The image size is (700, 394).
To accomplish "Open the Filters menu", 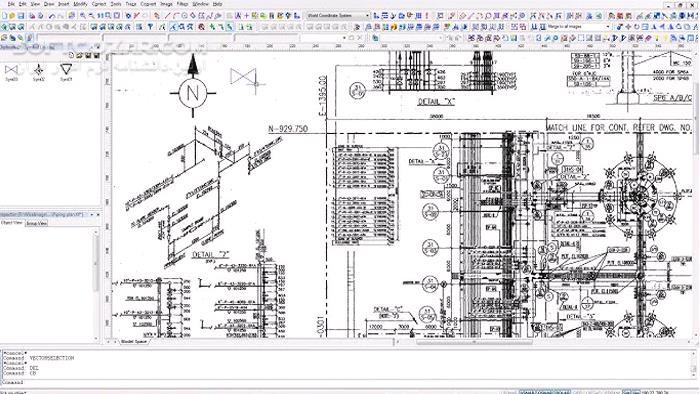I will [x=182, y=4].
